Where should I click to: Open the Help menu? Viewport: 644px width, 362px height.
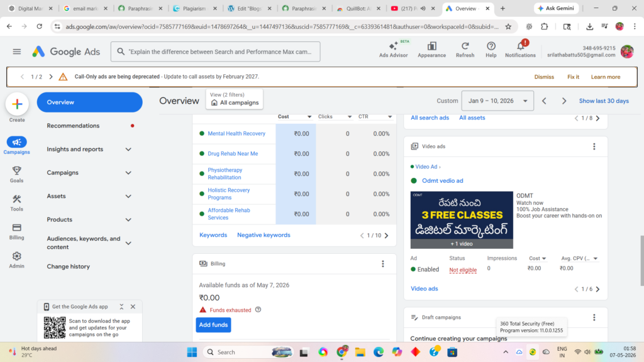pyautogui.click(x=491, y=49)
